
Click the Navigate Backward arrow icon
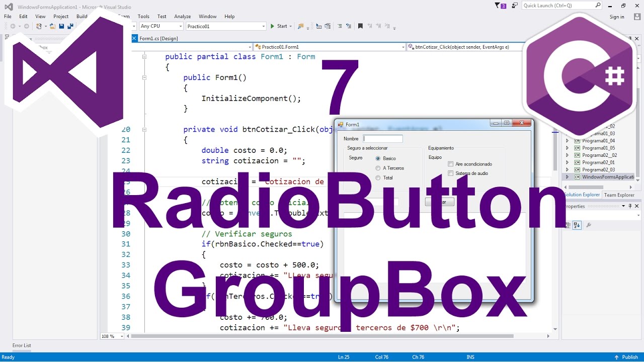point(12,26)
